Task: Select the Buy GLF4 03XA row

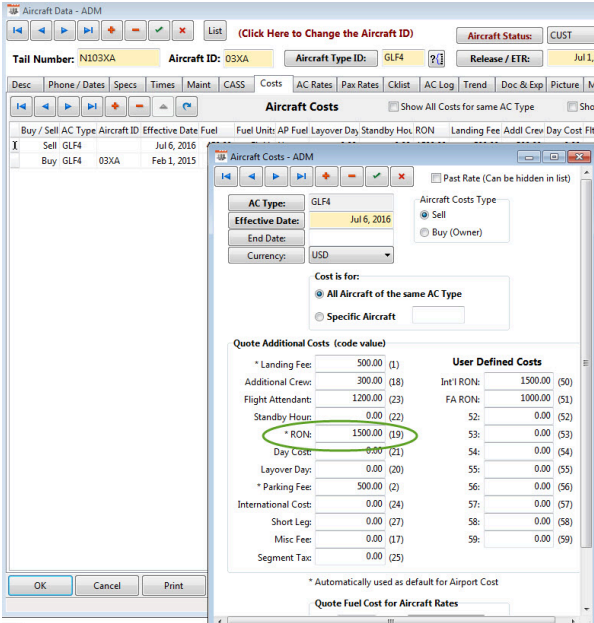Action: 107,161
